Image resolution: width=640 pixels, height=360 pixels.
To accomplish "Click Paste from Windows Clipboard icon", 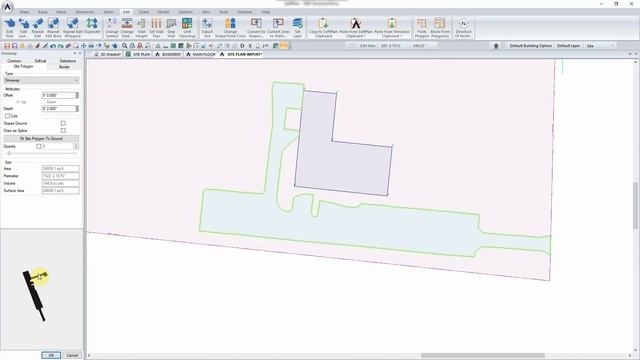I will click(391, 27).
